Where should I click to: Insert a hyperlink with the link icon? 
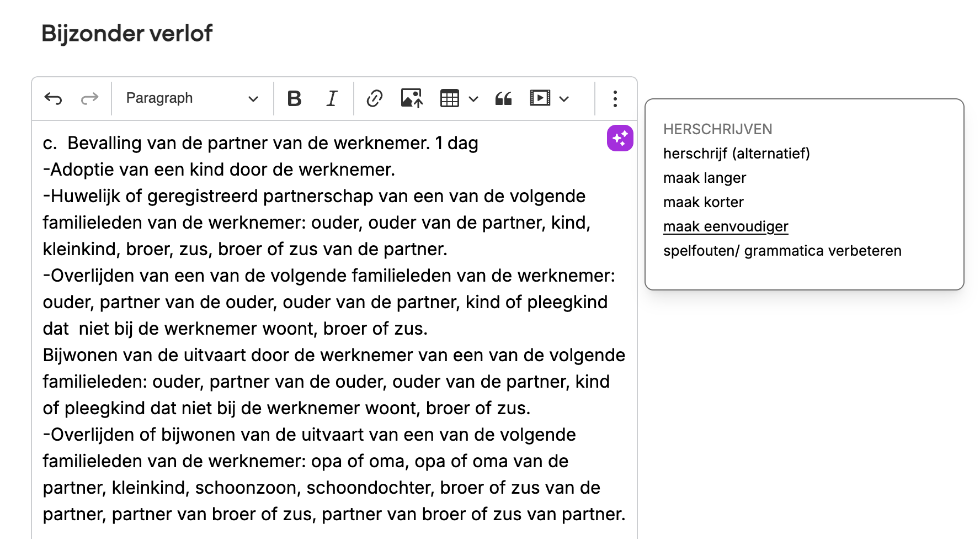pos(375,99)
